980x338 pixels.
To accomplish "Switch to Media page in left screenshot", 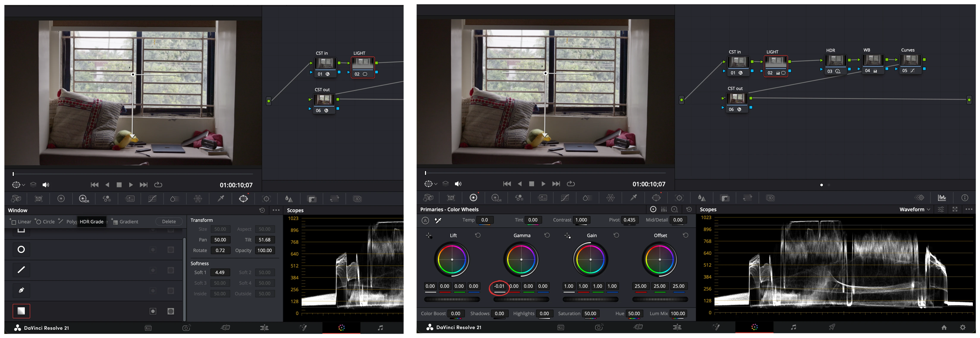I will pos(148,328).
